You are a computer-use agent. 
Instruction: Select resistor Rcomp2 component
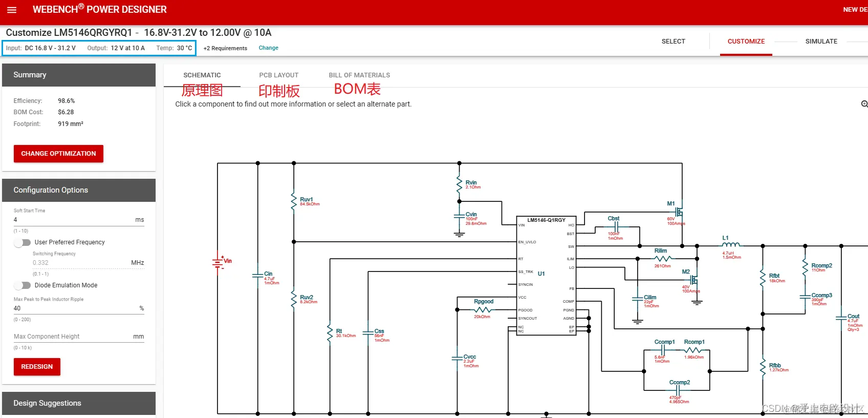806,267
